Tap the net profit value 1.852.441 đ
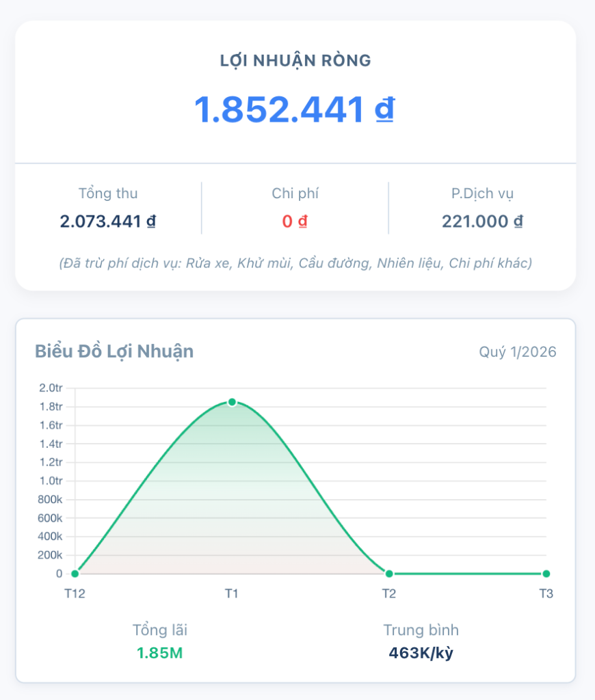This screenshot has width=595, height=700. tap(297, 106)
